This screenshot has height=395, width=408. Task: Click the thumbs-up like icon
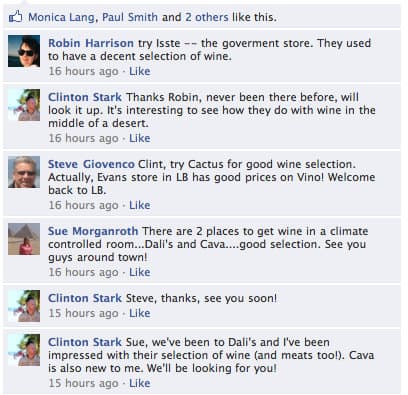[15, 17]
